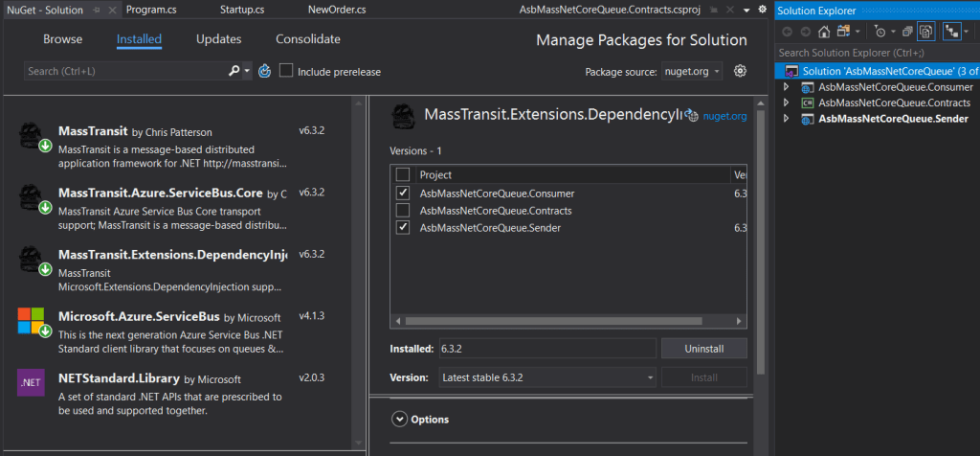This screenshot has height=456, width=980.
Task: Expand the Options section
Action: click(398, 420)
